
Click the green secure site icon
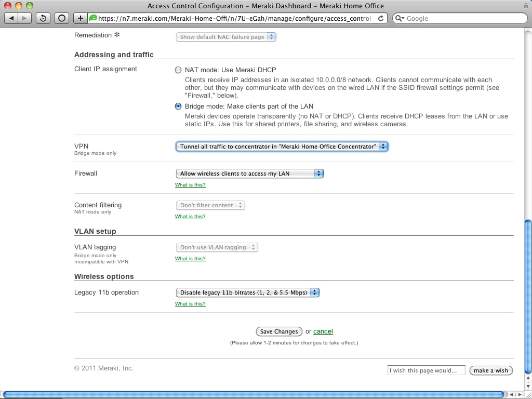[x=92, y=18]
